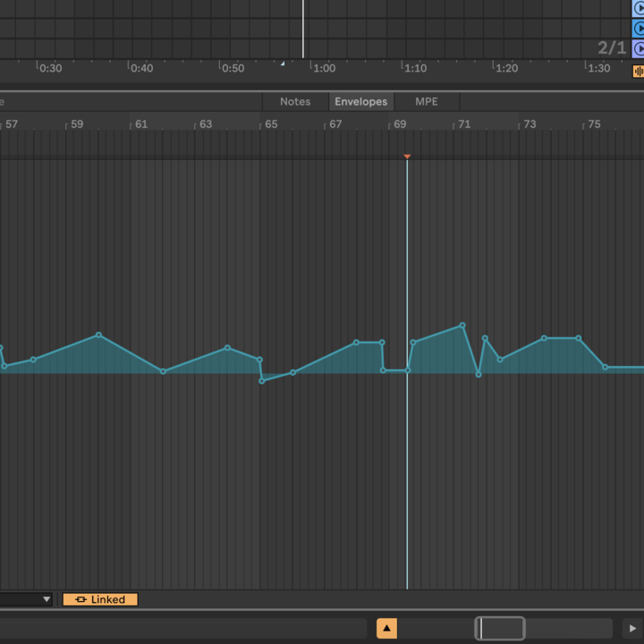
Task: Select the lowest envelope breakpoint near bar 65
Action: pyautogui.click(x=262, y=381)
